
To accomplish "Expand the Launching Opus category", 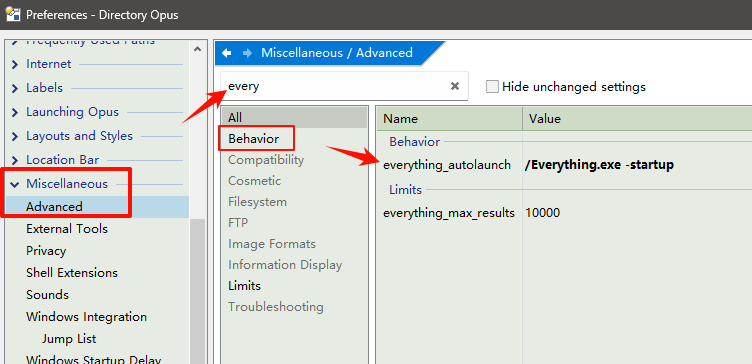I will [x=15, y=112].
